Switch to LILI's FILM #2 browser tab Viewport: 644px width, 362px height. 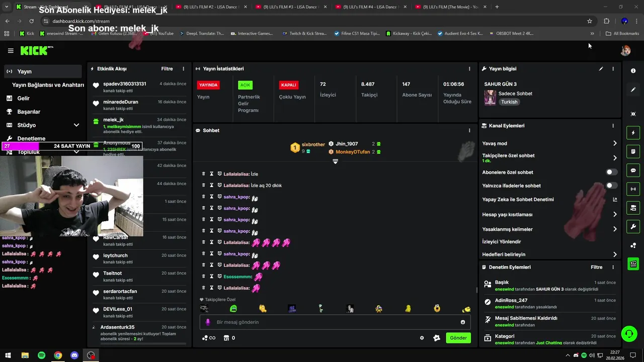(211, 7)
